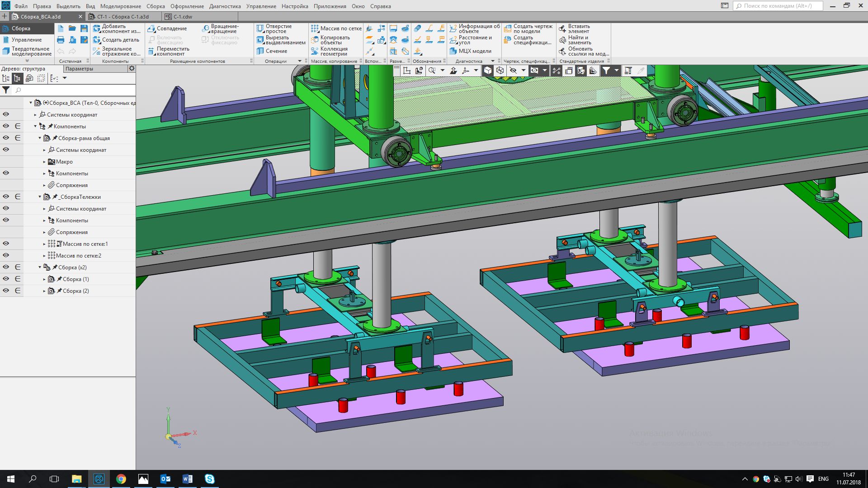Toggle visibility eye of Сборка-рама общая
The width and height of the screenshot is (868, 488).
click(x=6, y=138)
